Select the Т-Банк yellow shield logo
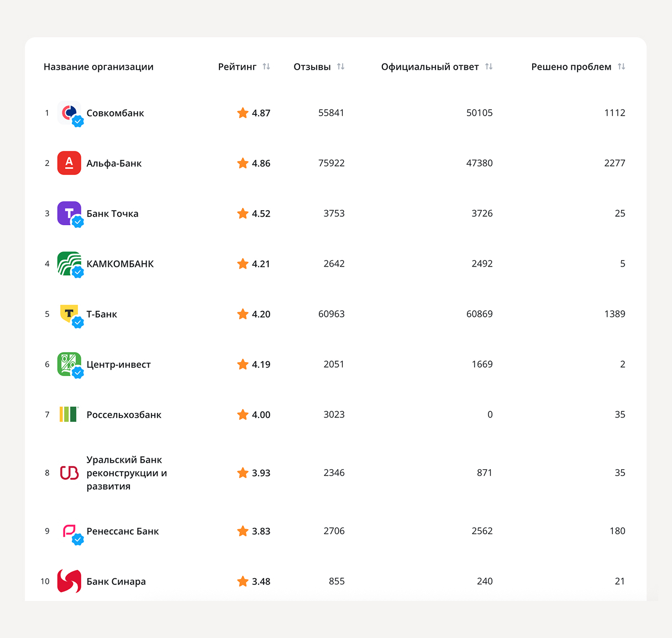This screenshot has height=638, width=672. pos(69,314)
